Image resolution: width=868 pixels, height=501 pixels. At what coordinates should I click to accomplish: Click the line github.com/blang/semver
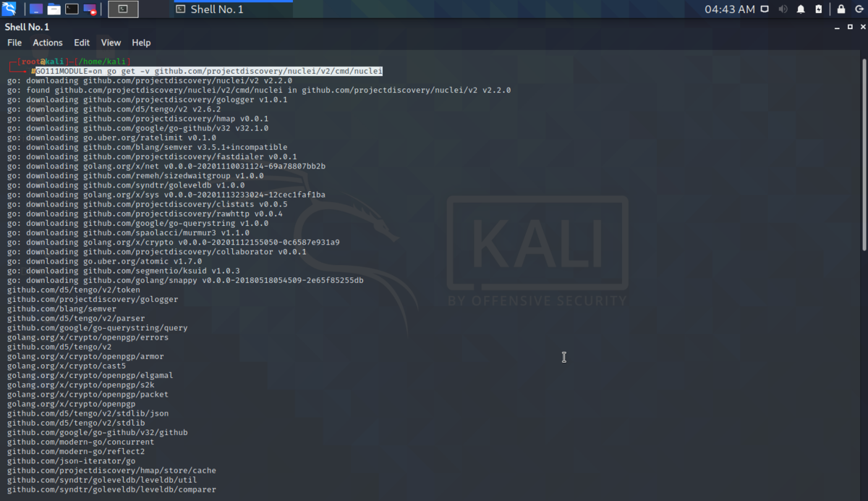click(x=61, y=308)
